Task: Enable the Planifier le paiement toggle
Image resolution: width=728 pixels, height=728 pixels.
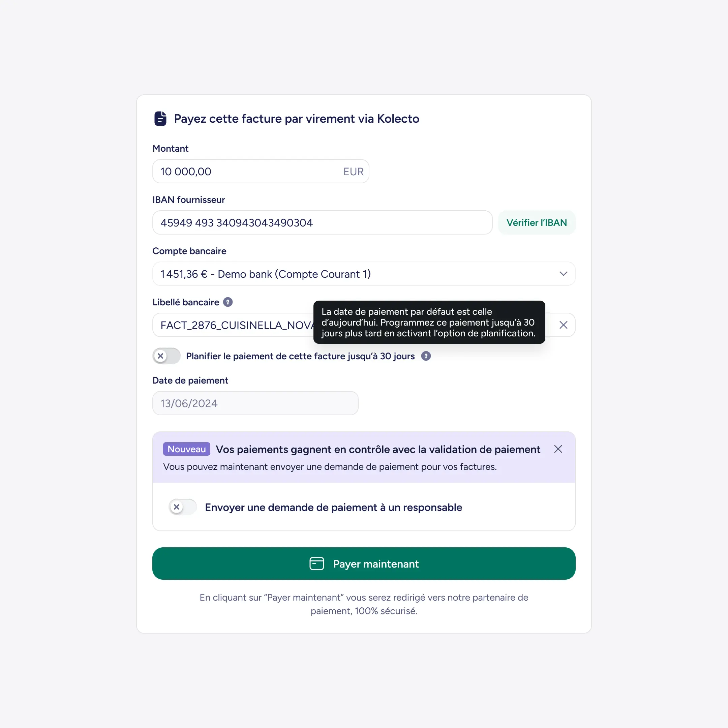Action: (166, 356)
